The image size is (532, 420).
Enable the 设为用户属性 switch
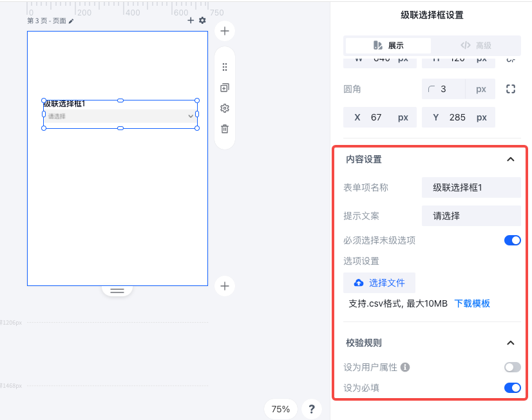512,367
